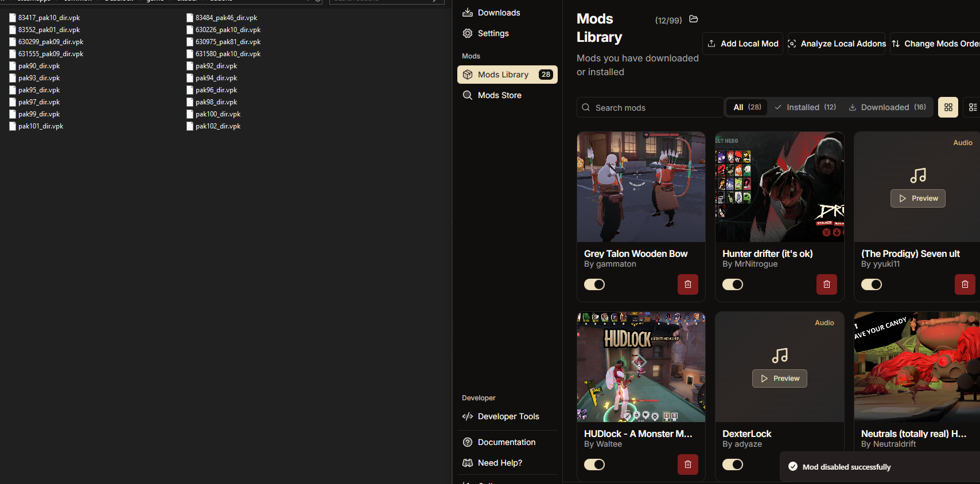
Task: Select file 631555_pak09_dir.vpk in the explorer
Action: [46, 54]
